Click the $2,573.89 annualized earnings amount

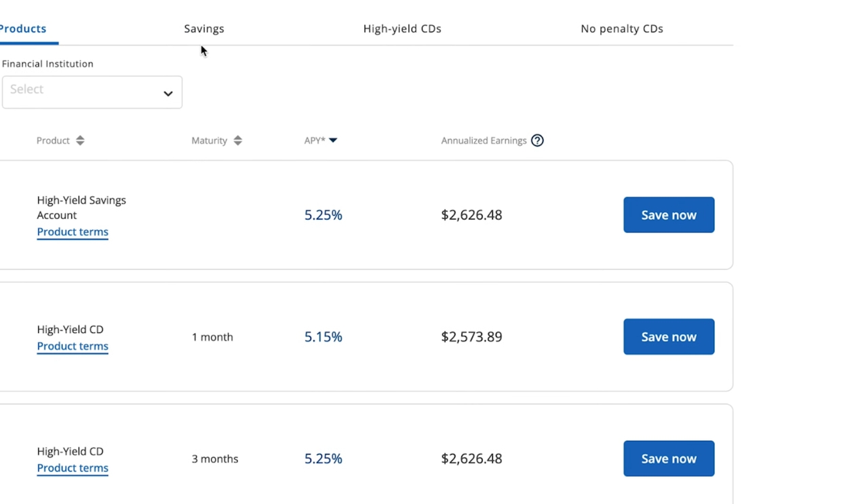tap(471, 336)
